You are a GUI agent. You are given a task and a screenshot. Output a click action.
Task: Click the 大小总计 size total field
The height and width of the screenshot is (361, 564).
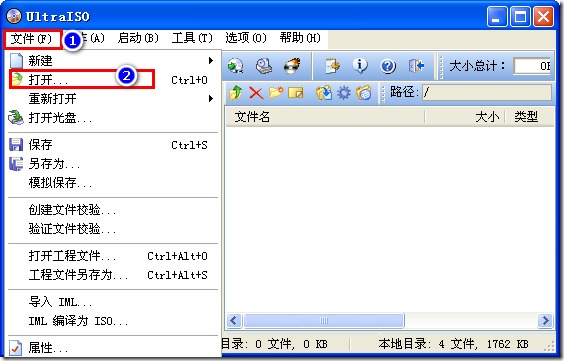click(532, 66)
